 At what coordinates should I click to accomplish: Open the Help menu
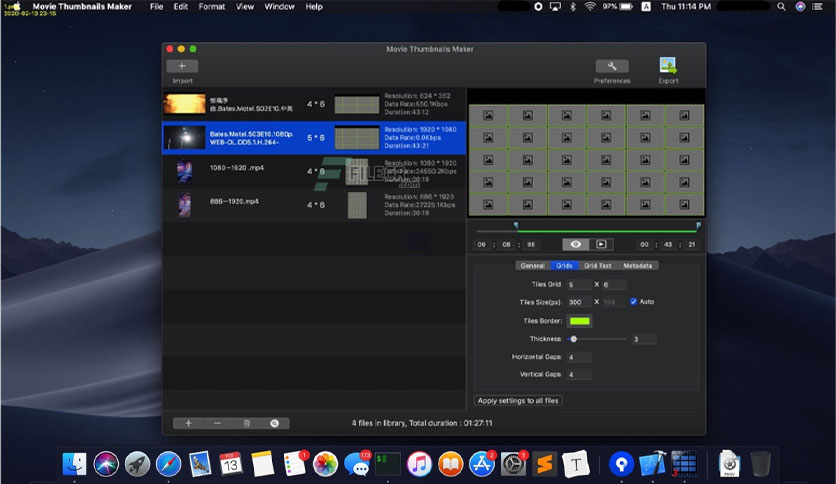click(x=314, y=6)
